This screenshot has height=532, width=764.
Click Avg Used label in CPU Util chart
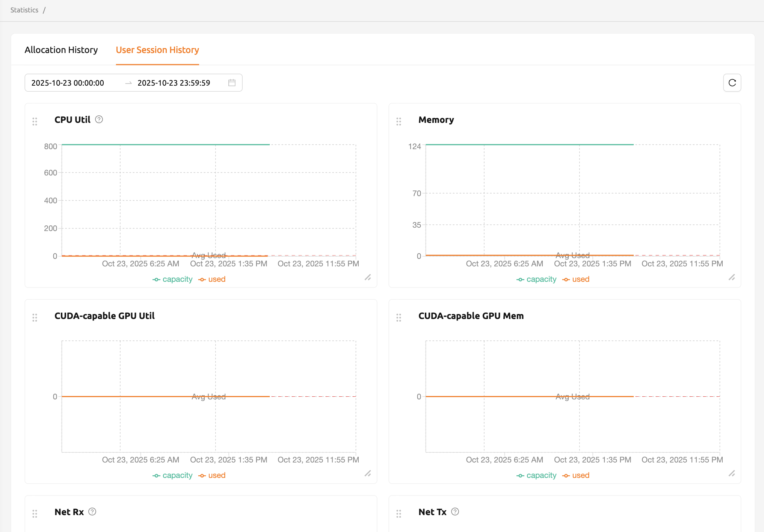pos(209,255)
